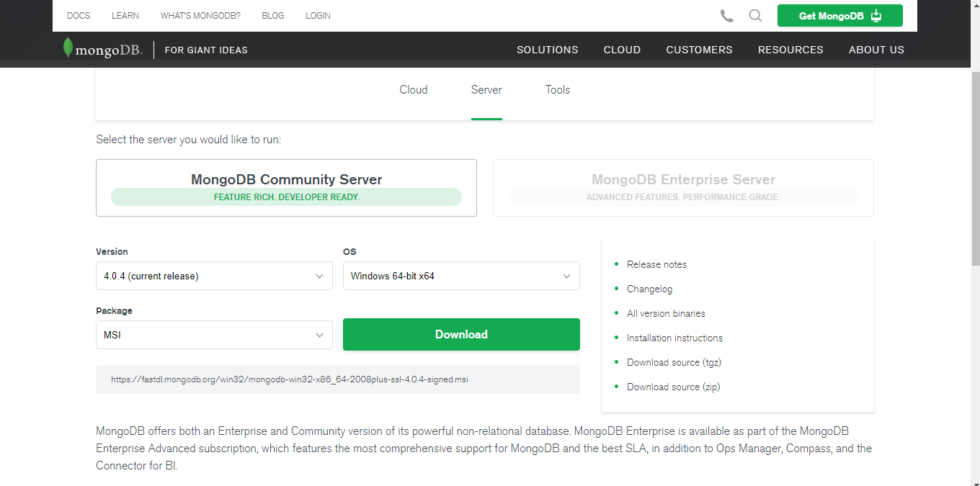Switch to the Server tab
This screenshot has height=486, width=980.
tap(486, 90)
